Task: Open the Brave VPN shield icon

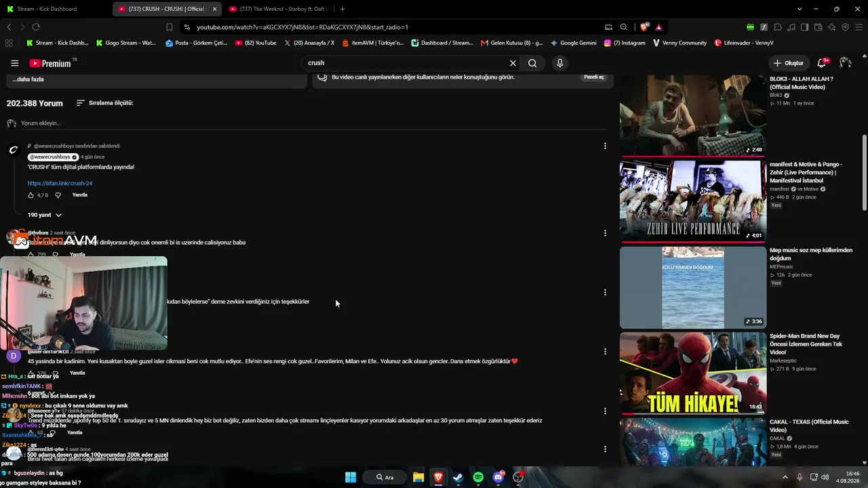Action: coord(846,27)
